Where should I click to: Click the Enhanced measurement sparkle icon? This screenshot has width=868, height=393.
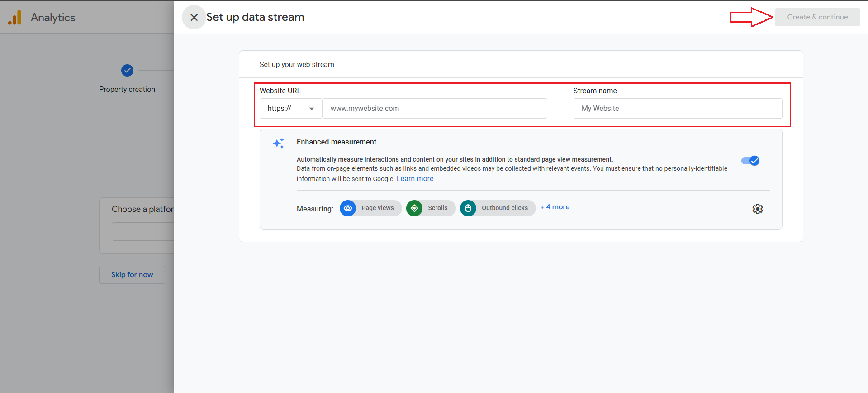[x=279, y=144]
